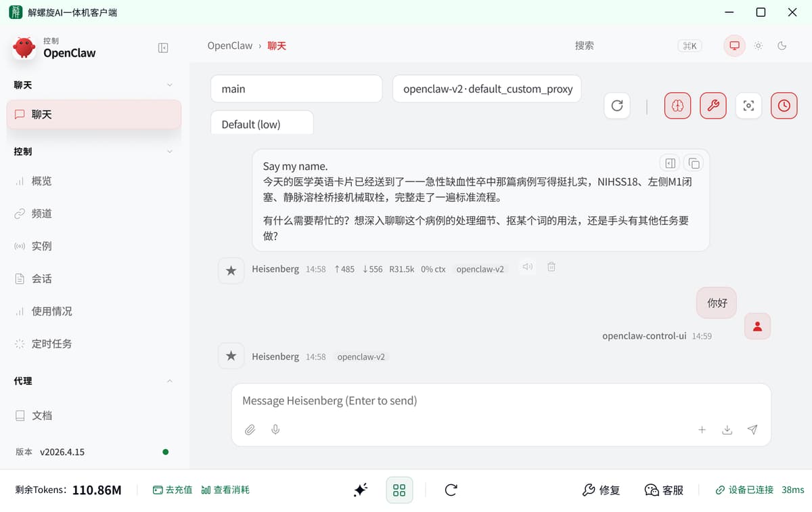The width and height of the screenshot is (812, 512).
Task: Collapse the sidebar with the panel icon
Action: click(x=163, y=48)
